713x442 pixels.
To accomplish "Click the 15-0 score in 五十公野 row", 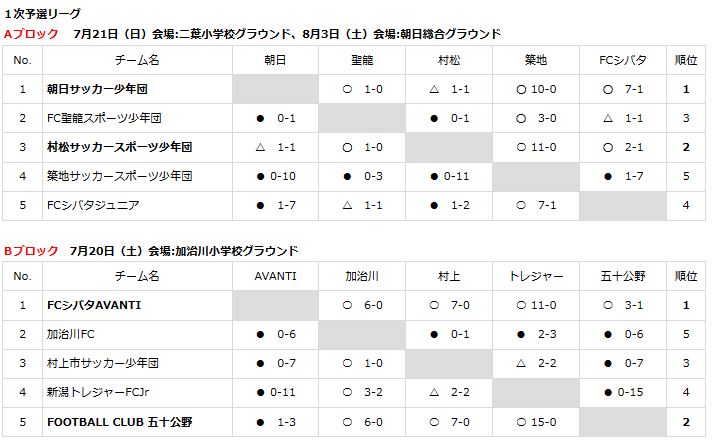I will tap(543, 422).
